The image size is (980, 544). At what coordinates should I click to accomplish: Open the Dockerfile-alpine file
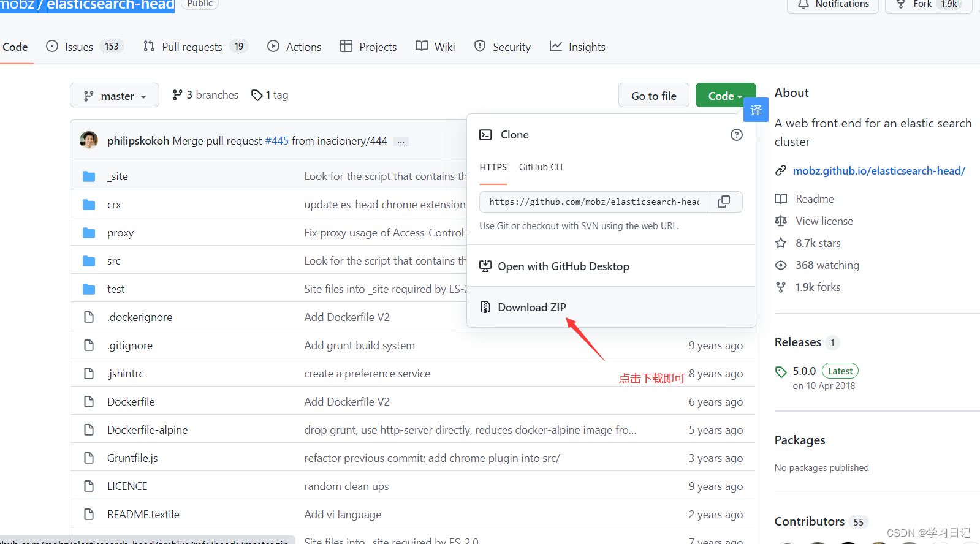click(x=148, y=430)
